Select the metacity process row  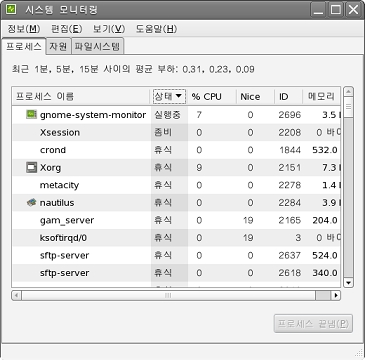pyautogui.click(x=176, y=185)
